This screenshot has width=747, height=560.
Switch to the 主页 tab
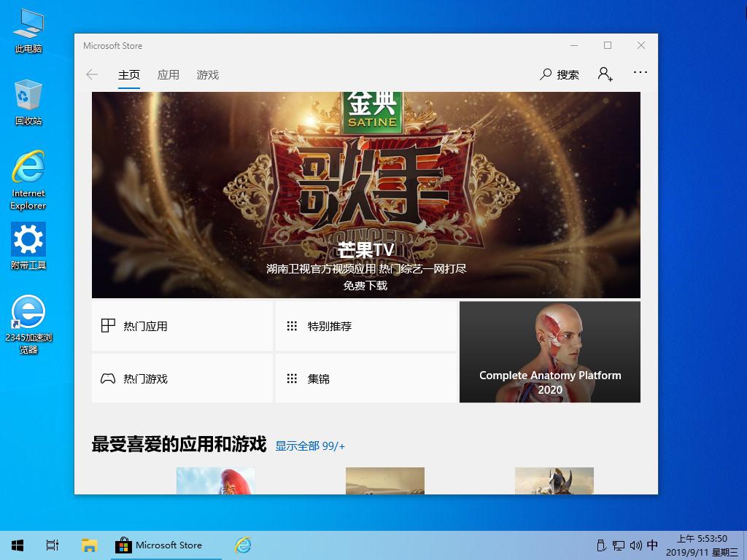[129, 75]
